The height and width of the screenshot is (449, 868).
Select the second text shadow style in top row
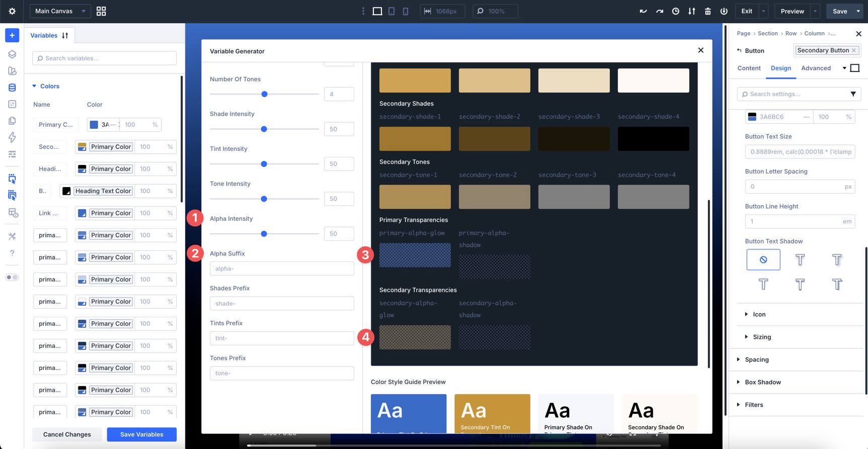pyautogui.click(x=800, y=260)
